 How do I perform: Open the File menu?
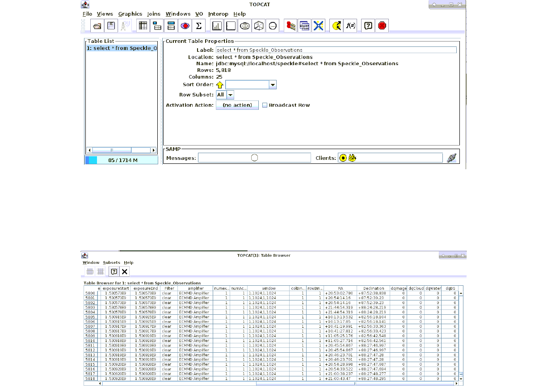pos(87,14)
